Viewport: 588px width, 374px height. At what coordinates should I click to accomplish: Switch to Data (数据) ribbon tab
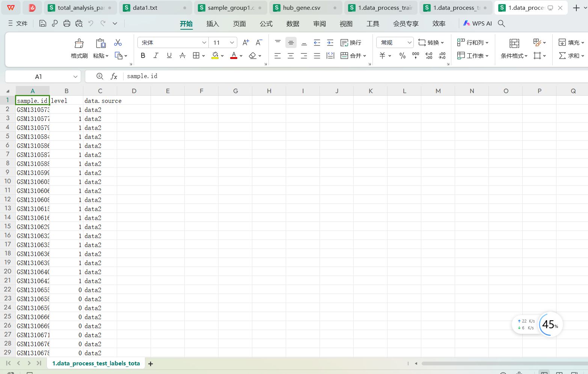coord(292,24)
